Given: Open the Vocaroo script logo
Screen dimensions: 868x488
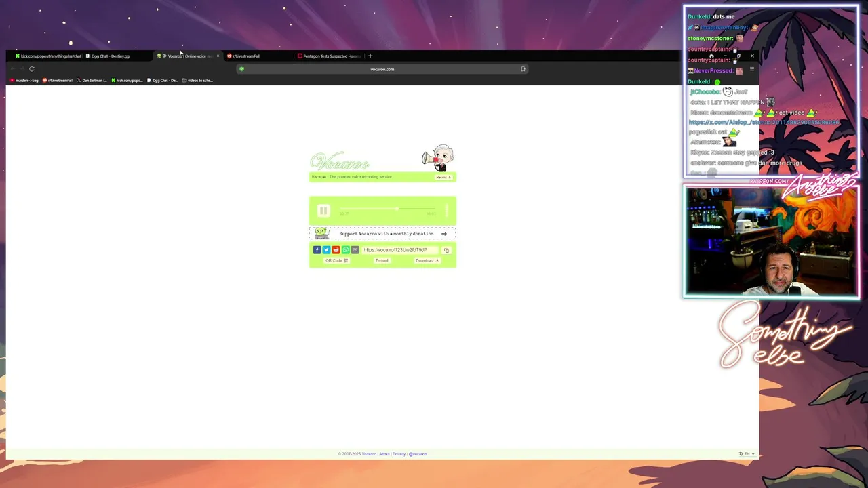Looking at the screenshot, I should [340, 162].
